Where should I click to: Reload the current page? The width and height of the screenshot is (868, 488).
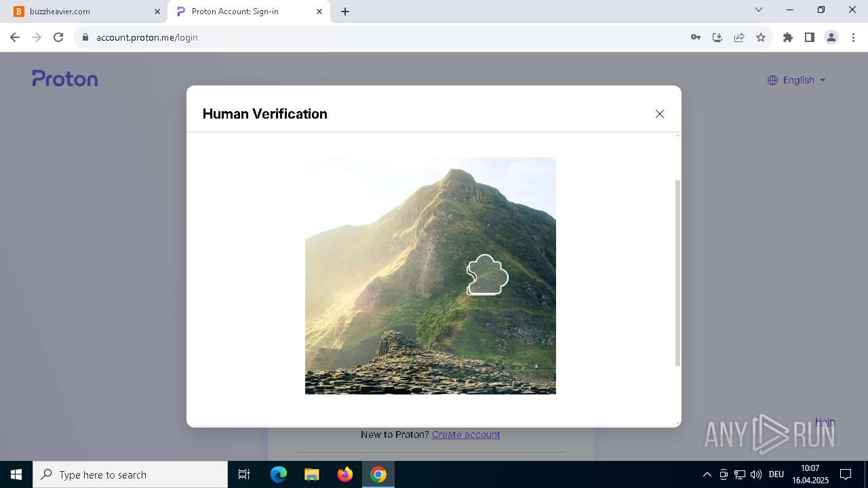coord(58,37)
